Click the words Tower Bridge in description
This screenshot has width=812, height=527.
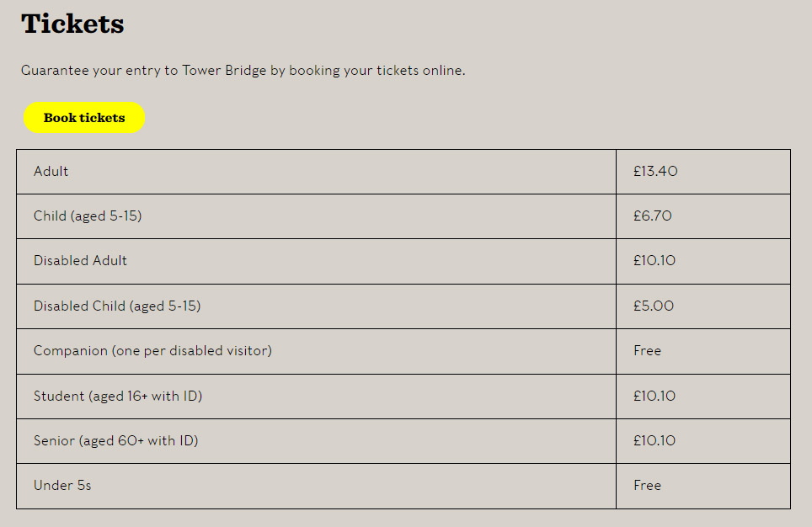[224, 71]
